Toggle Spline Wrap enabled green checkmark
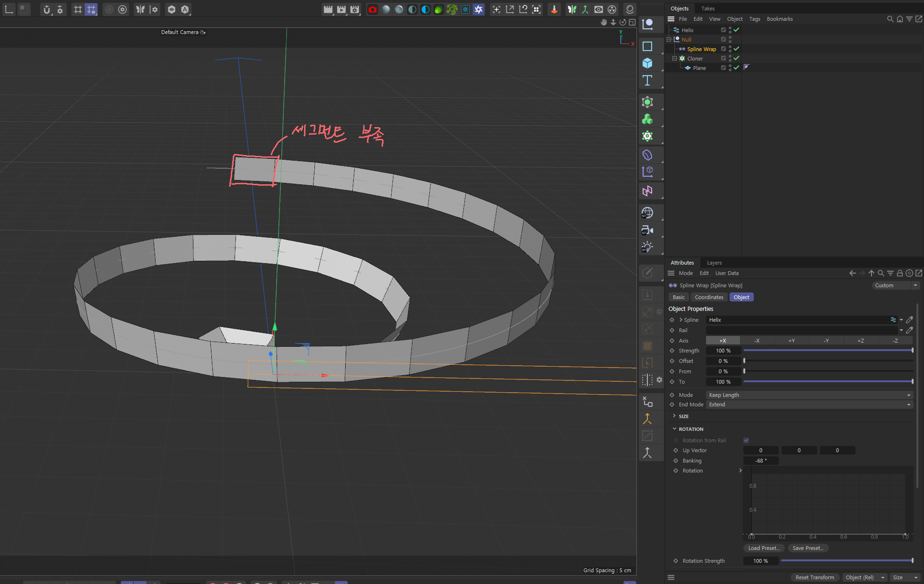The image size is (924, 584). [737, 49]
